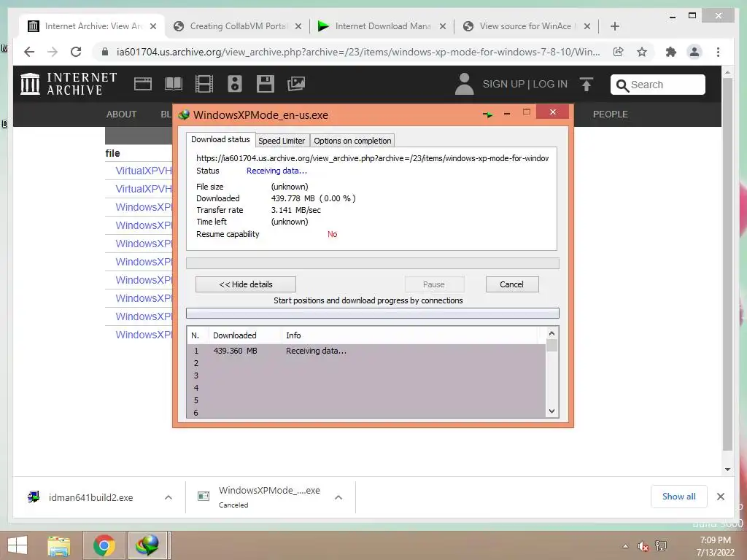Screen dimensions: 747x560
Task: Bookmark this page with the star icon
Action: click(x=642, y=52)
